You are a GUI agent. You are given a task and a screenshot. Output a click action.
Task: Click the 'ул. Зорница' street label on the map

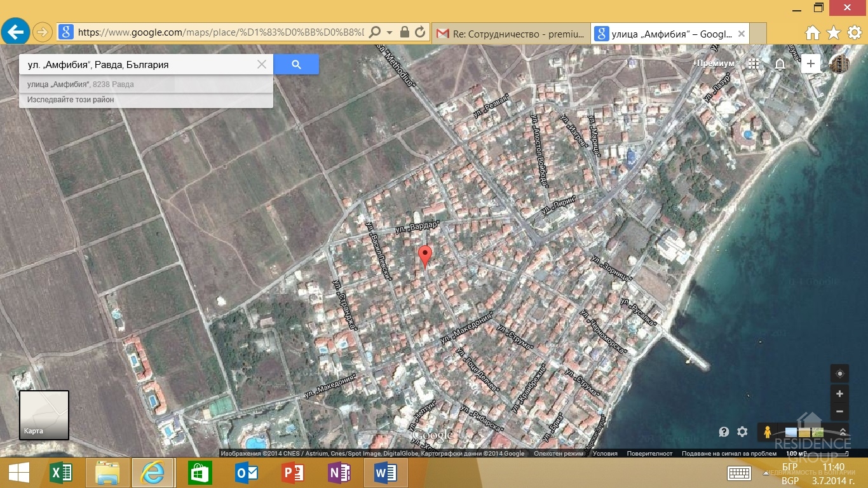point(611,269)
